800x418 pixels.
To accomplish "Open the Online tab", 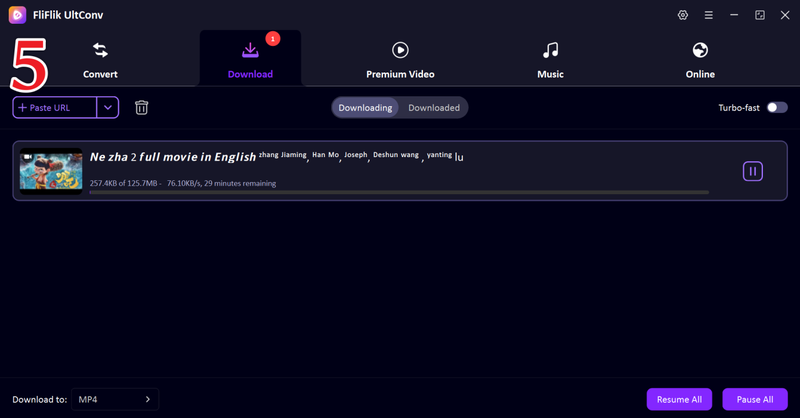I will point(700,61).
